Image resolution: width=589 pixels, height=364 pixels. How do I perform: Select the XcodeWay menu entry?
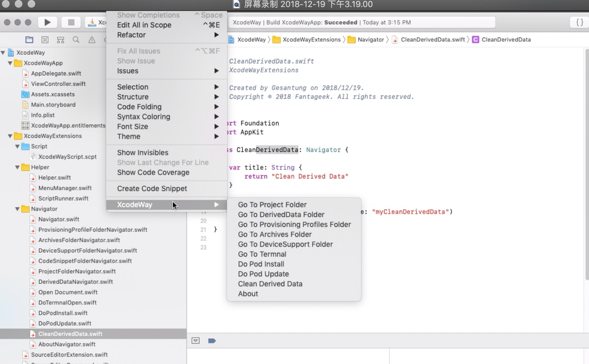pyautogui.click(x=167, y=205)
